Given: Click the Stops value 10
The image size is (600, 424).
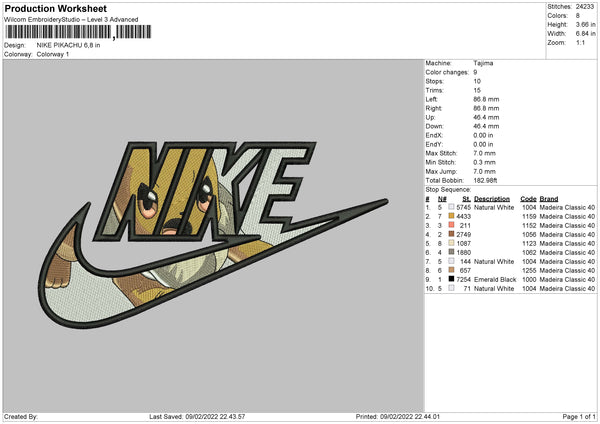Looking at the screenshot, I should click(477, 81).
